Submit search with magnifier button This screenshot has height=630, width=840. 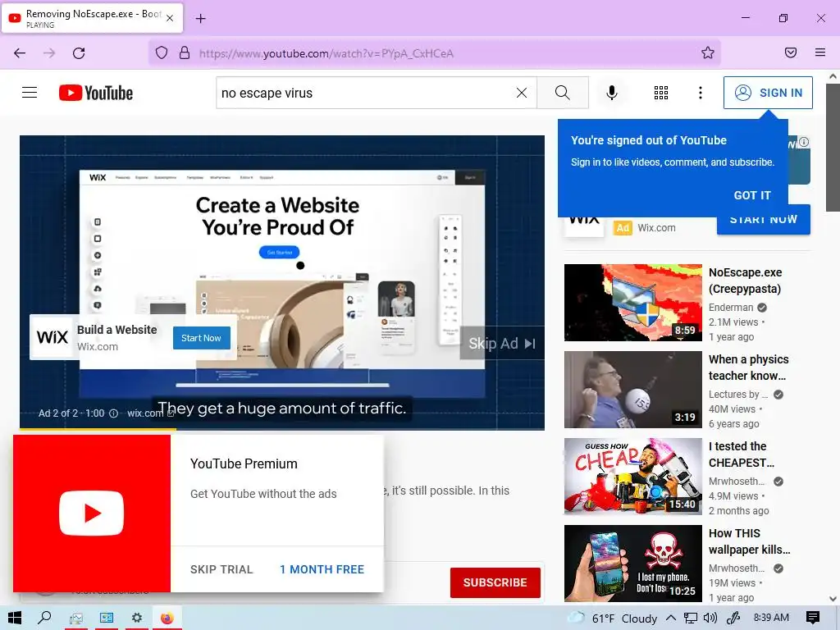563,93
